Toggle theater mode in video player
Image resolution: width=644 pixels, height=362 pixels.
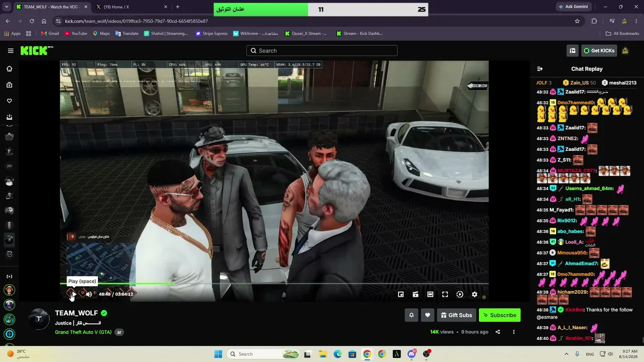[x=430, y=295]
